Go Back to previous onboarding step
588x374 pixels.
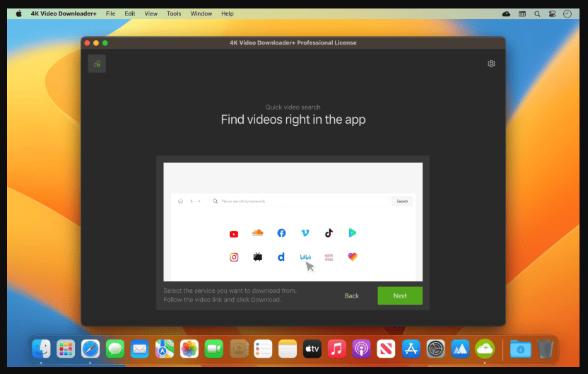352,296
